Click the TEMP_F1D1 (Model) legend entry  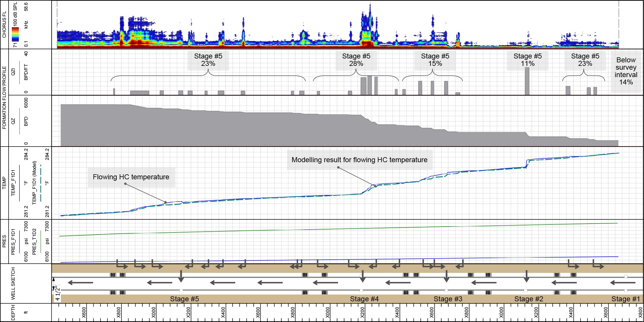35,182
